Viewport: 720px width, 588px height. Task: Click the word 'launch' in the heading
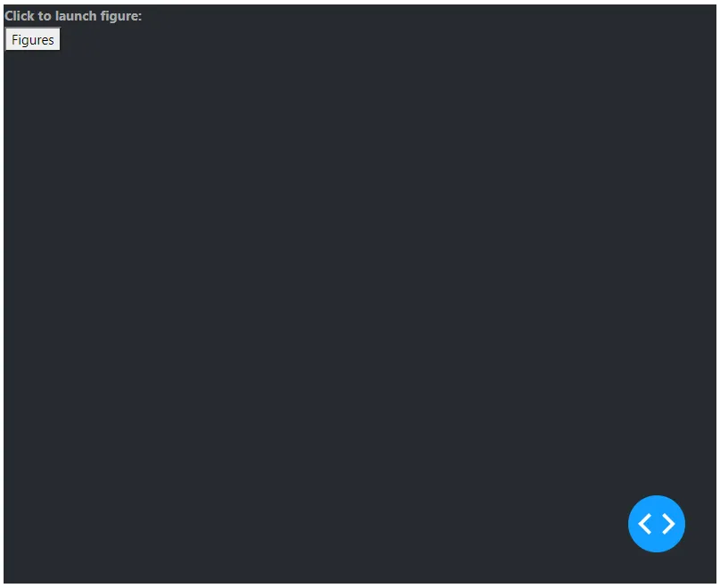tap(76, 16)
